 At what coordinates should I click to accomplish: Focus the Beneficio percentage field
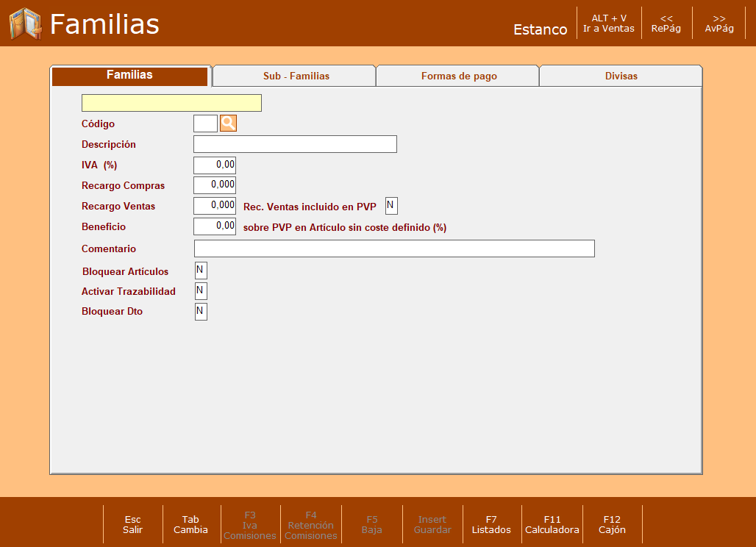(215, 226)
